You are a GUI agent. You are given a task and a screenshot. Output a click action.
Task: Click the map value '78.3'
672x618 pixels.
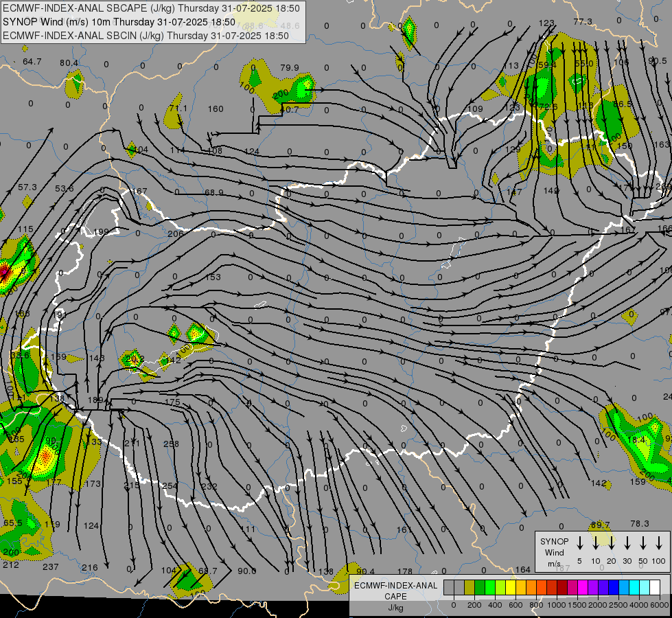tap(640, 524)
